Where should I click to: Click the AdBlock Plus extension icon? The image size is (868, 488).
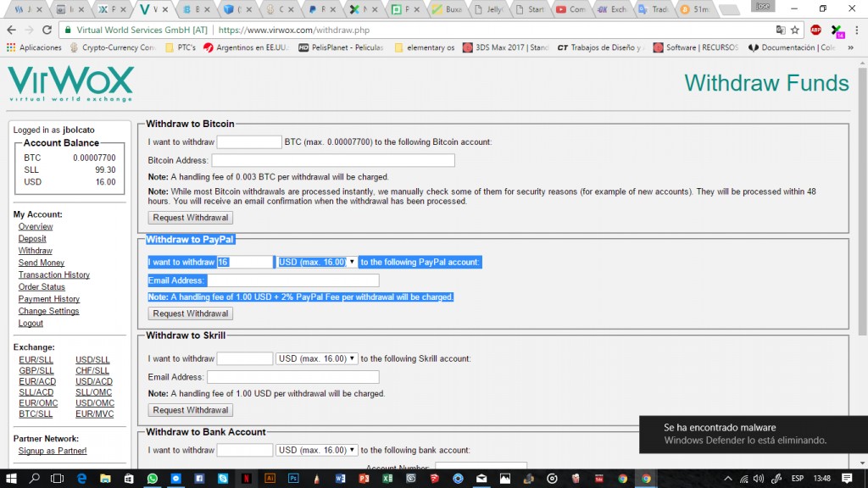pyautogui.click(x=815, y=29)
